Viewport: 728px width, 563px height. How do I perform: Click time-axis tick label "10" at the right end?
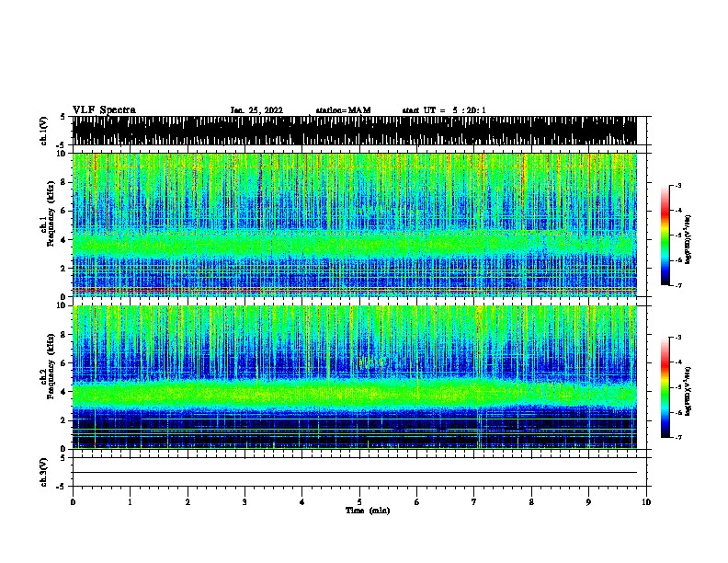pyautogui.click(x=646, y=502)
